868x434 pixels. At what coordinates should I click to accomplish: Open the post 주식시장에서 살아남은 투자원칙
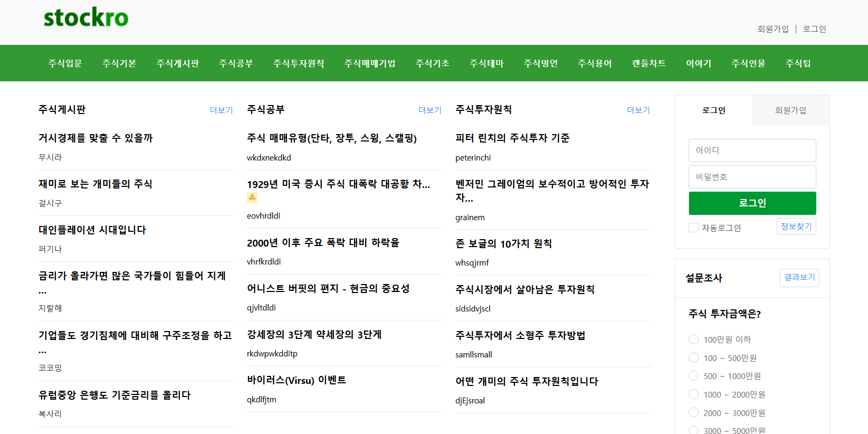coord(525,290)
